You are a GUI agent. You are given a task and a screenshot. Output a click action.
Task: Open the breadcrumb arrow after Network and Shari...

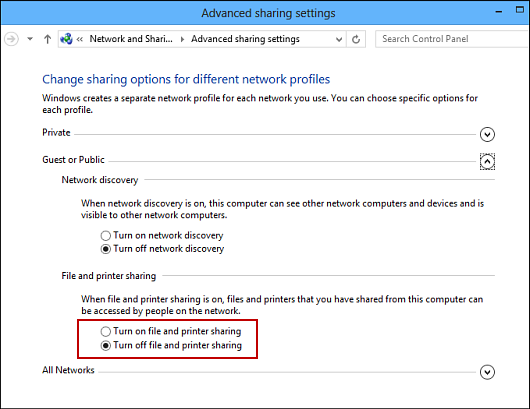coord(182,39)
